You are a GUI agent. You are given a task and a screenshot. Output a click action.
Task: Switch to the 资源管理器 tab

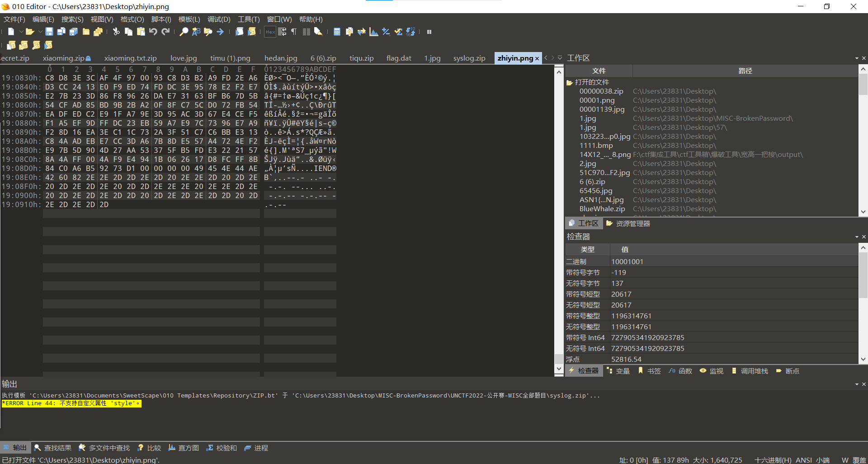point(628,223)
